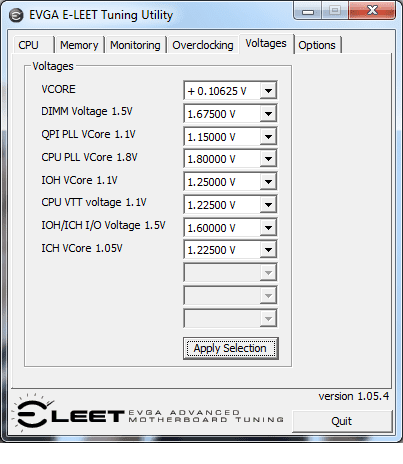Open the DIMM Voltage 1.5V dropdown arrow
The width and height of the screenshot is (403, 464).
[x=268, y=114]
